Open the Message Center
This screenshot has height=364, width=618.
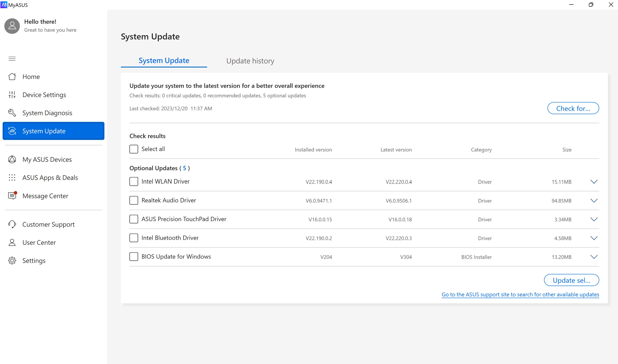tap(45, 196)
